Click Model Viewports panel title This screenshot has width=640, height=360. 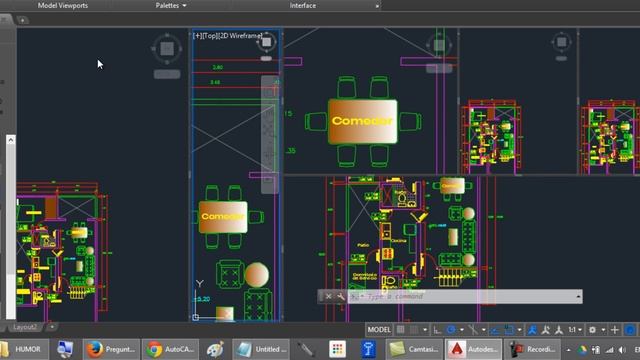62,5
